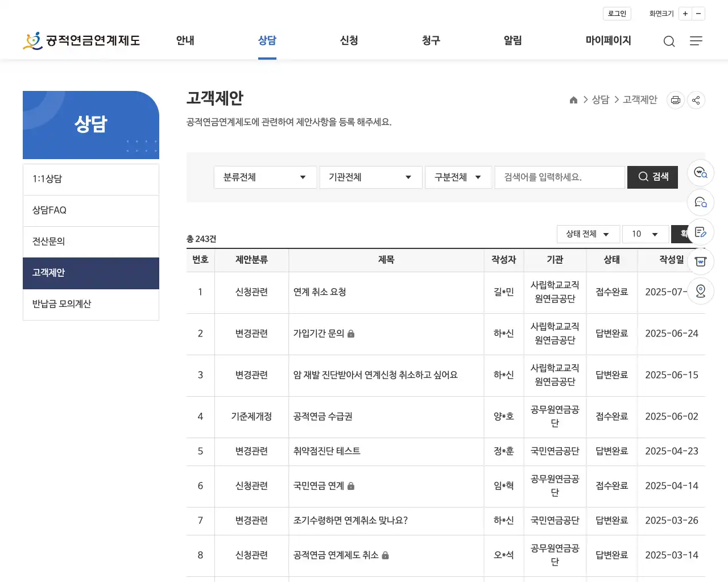Click the 로그인 login button
The height and width of the screenshot is (582, 728).
617,13
